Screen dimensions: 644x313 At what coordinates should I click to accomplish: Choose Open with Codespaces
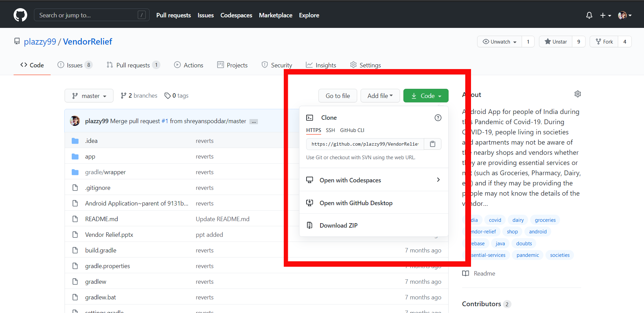[374, 180]
